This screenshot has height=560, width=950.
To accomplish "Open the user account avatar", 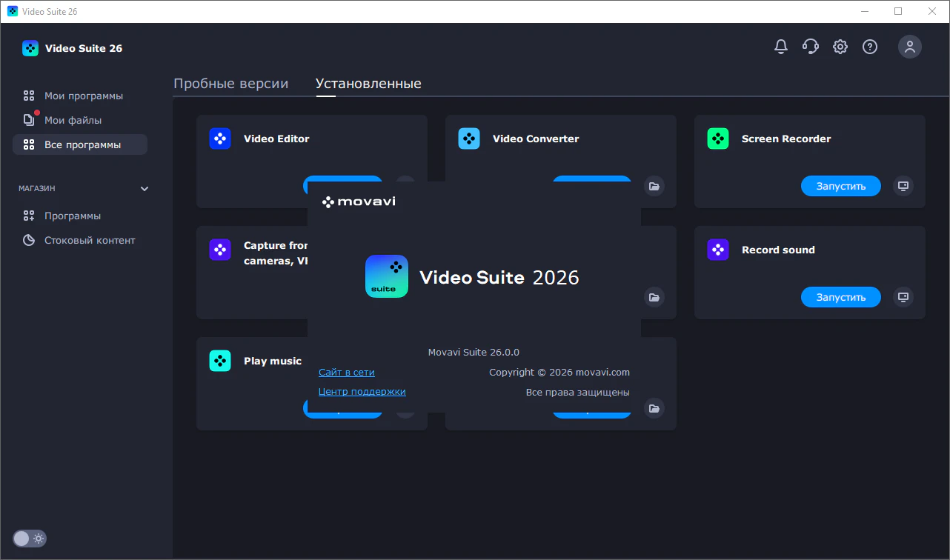I will click(910, 47).
